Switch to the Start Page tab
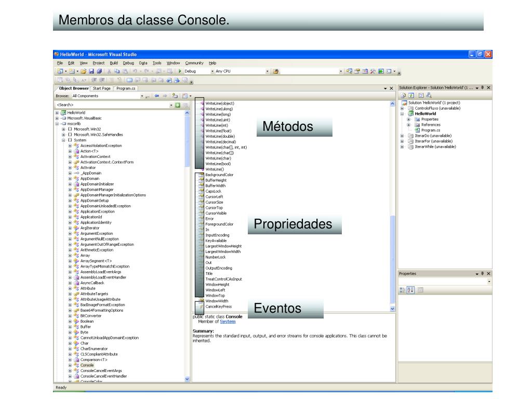This screenshot has height=399, width=532. pos(101,88)
